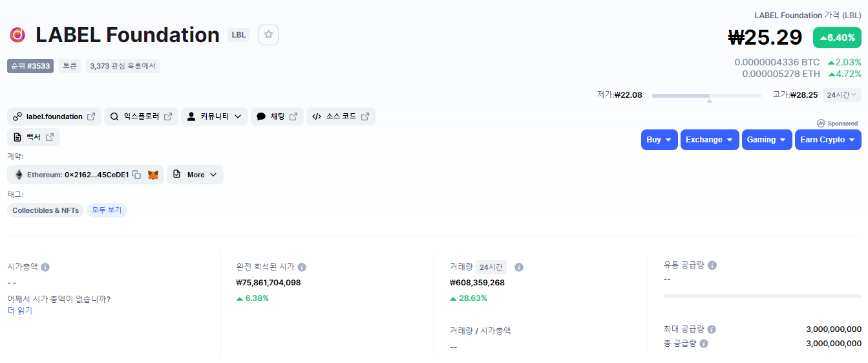Click the 저가 ₩22.08 low value

click(619, 95)
